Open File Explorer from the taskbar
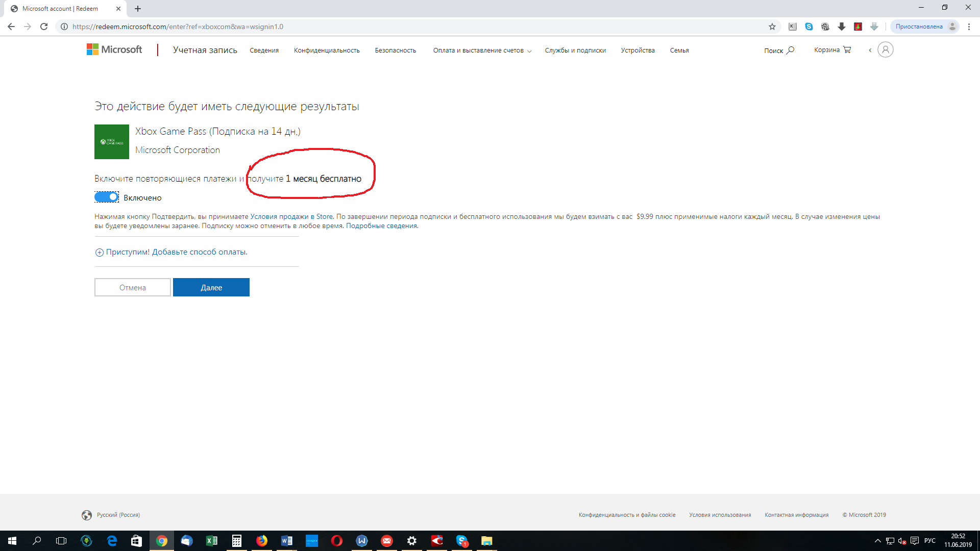Screen dimensions: 980x551 coord(487,541)
